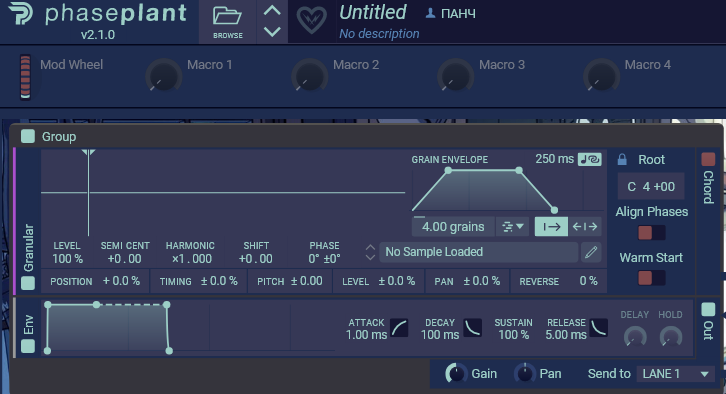Click the Untitled preset name
The width and height of the screenshot is (726, 394).
(373, 13)
